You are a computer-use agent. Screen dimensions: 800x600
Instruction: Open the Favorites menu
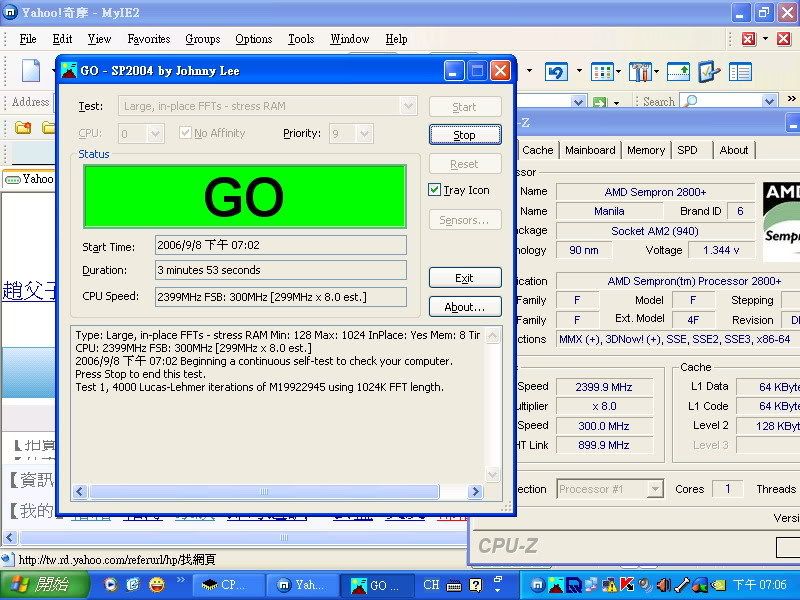coord(148,39)
